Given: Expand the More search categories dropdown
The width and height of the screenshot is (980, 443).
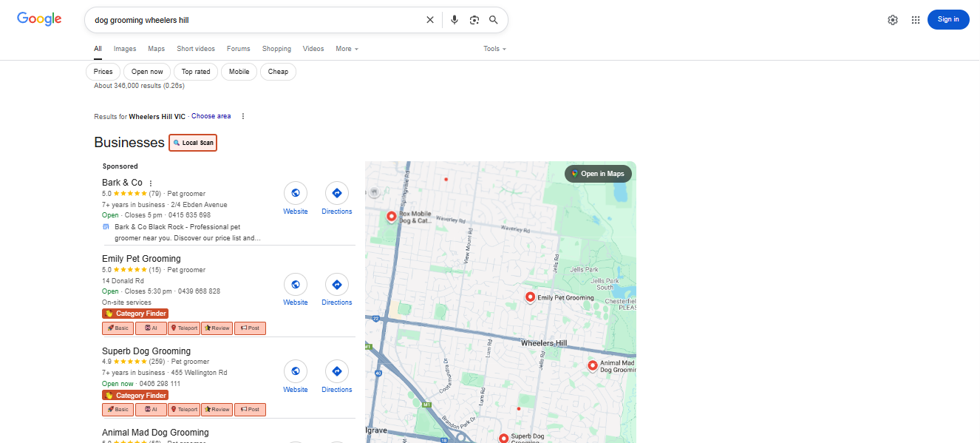Looking at the screenshot, I should 347,49.
